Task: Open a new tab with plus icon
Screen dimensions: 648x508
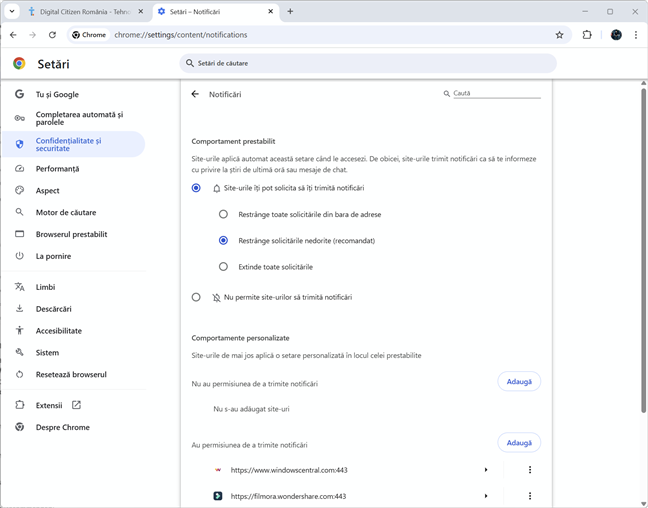Action: click(x=290, y=11)
